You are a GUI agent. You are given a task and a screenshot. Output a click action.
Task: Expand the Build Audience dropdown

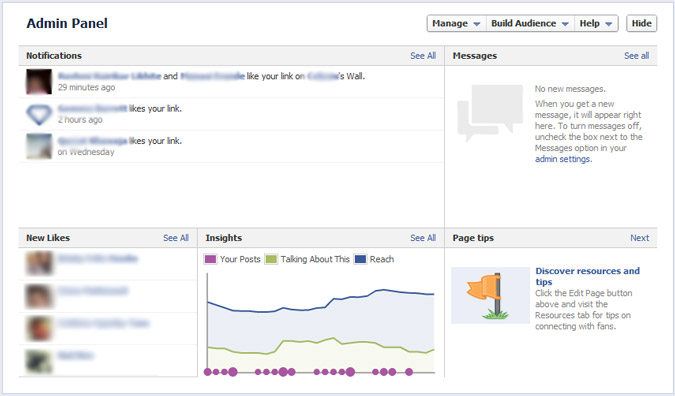[530, 23]
